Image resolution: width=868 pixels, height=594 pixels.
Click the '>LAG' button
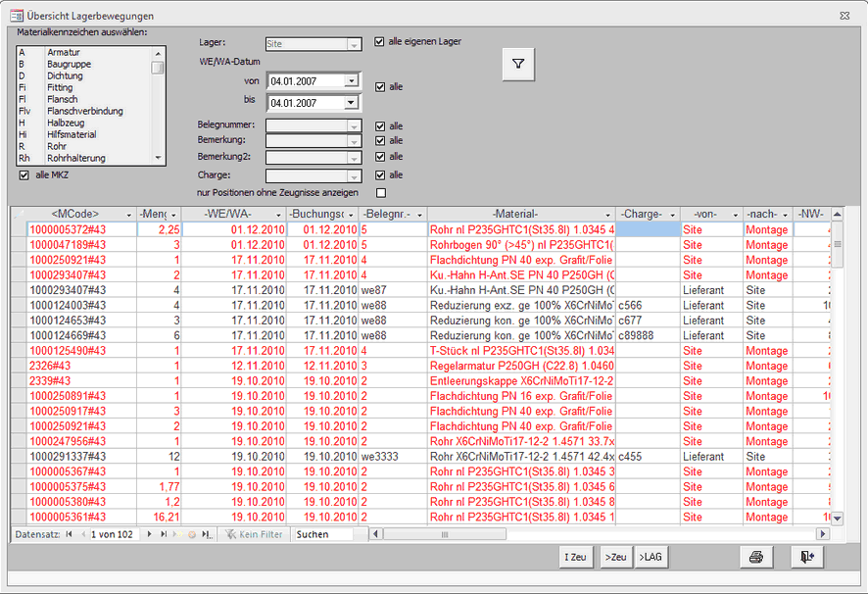(x=651, y=557)
